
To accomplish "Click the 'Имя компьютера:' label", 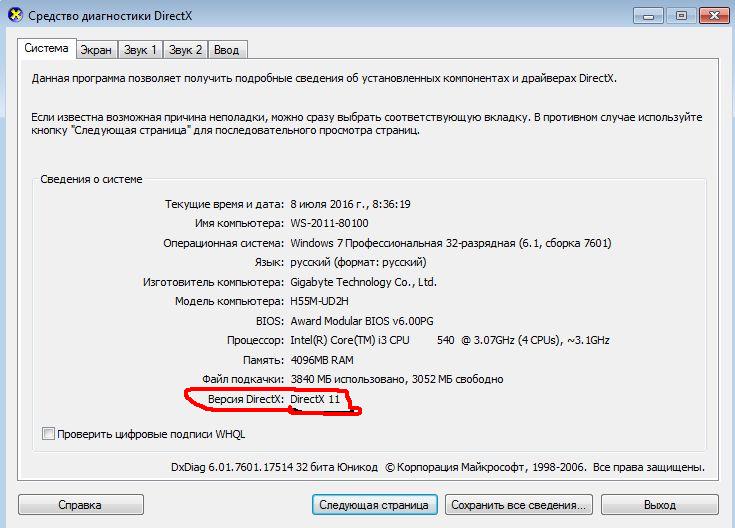I will (239, 223).
